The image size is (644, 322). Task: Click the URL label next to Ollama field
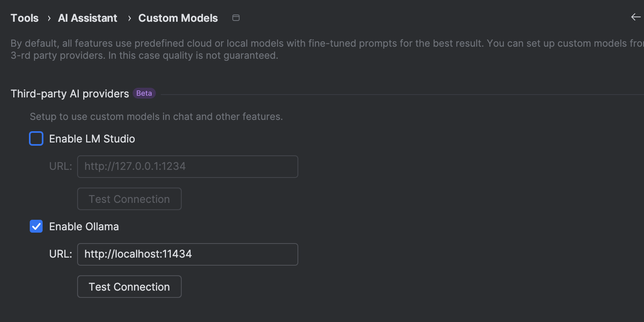[x=60, y=254]
